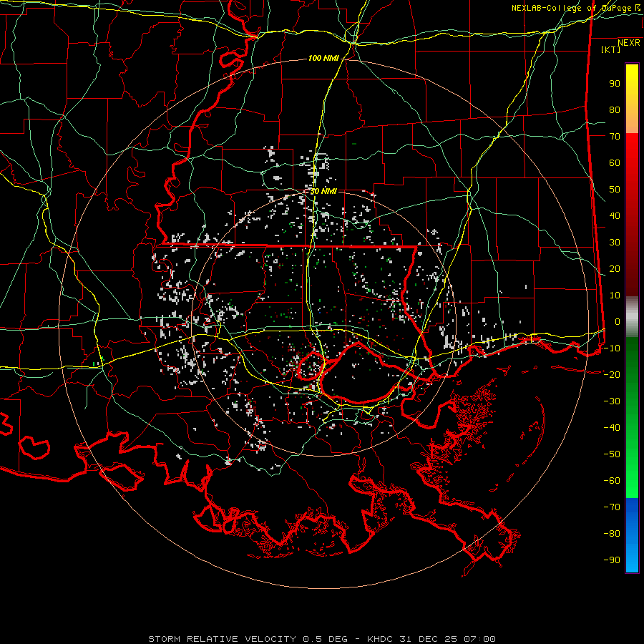Screen dimensions: 644x644
Task: Click the Storm Relative Velocity caption text
Action: click(322, 639)
